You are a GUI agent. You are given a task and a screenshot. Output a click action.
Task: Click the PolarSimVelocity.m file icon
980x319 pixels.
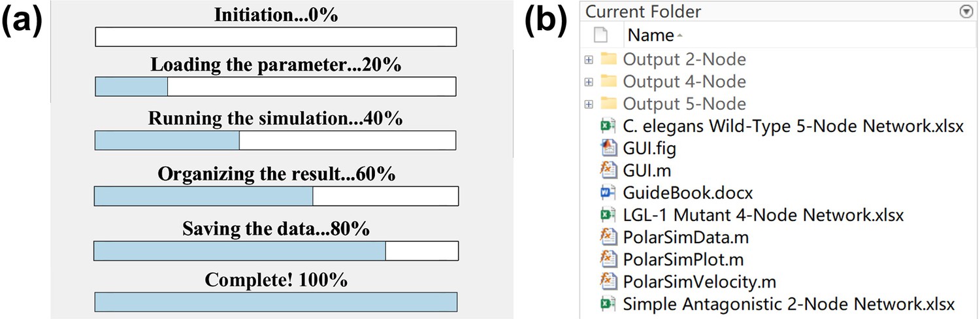click(x=608, y=281)
